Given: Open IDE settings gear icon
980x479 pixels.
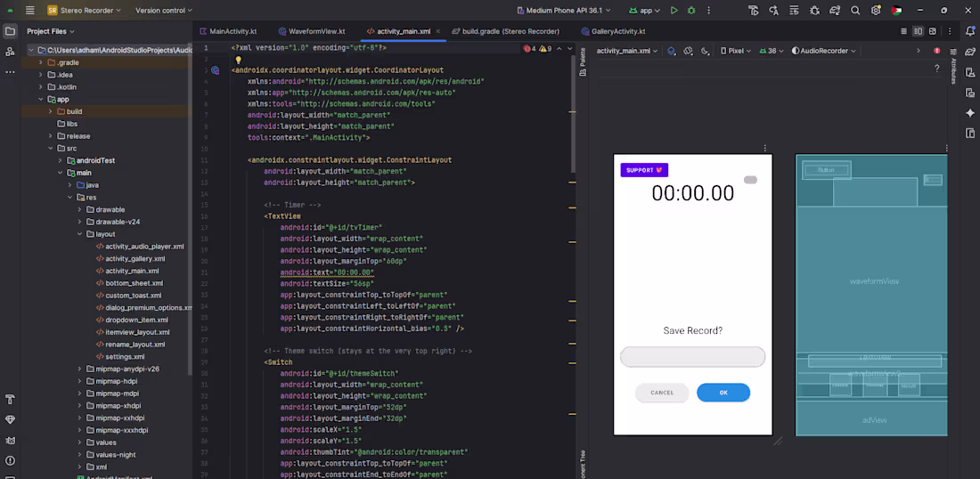Looking at the screenshot, I should pyautogui.click(x=876, y=10).
